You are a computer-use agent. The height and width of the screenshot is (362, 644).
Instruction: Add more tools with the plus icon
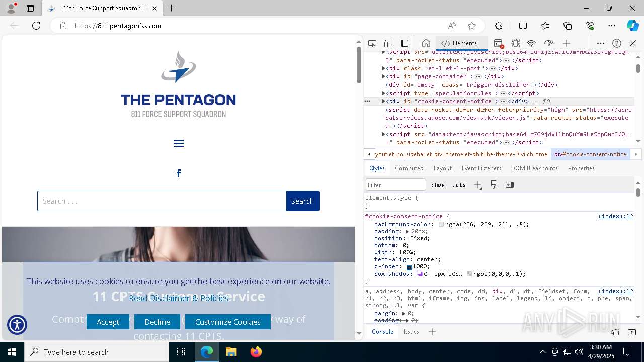click(567, 43)
